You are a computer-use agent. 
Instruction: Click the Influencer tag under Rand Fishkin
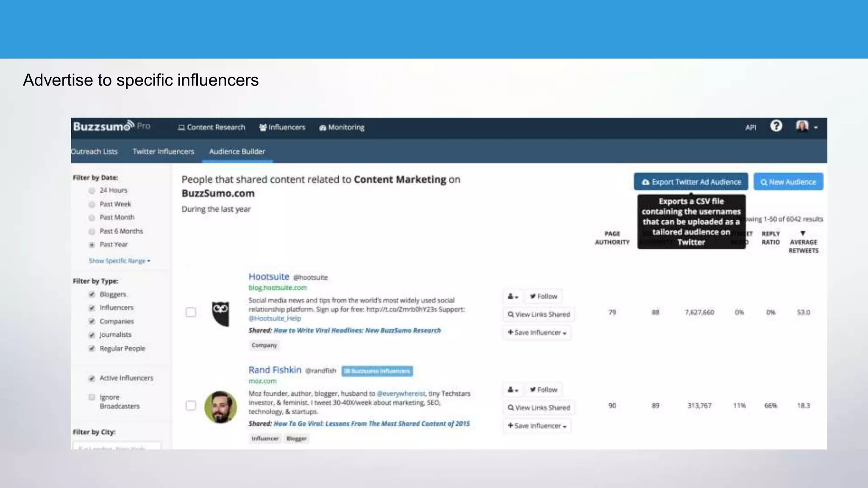pyautogui.click(x=265, y=438)
